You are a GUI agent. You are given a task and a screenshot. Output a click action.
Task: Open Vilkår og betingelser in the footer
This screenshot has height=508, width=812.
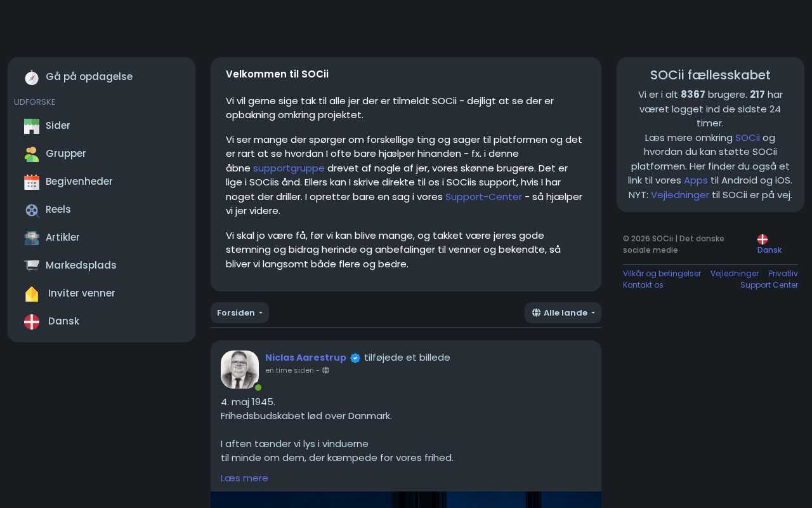click(662, 274)
